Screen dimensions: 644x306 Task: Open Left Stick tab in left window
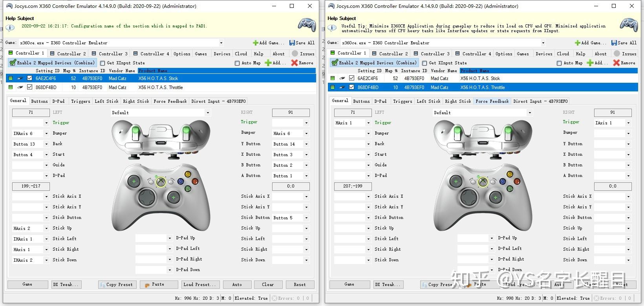point(106,101)
